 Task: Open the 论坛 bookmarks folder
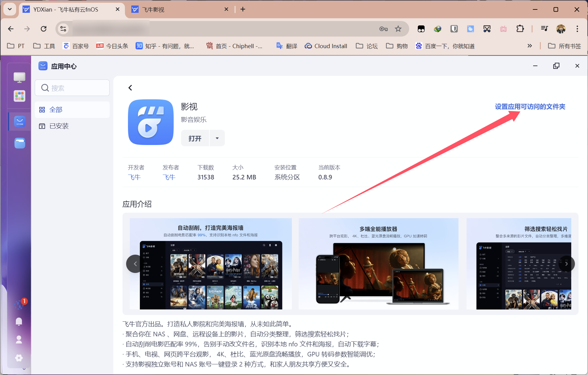(x=367, y=46)
